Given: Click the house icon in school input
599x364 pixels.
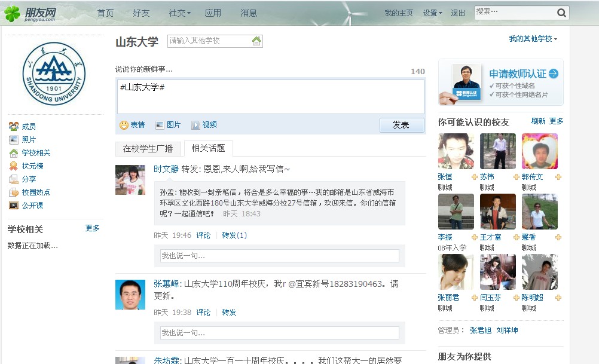Looking at the screenshot, I should click(x=256, y=41).
